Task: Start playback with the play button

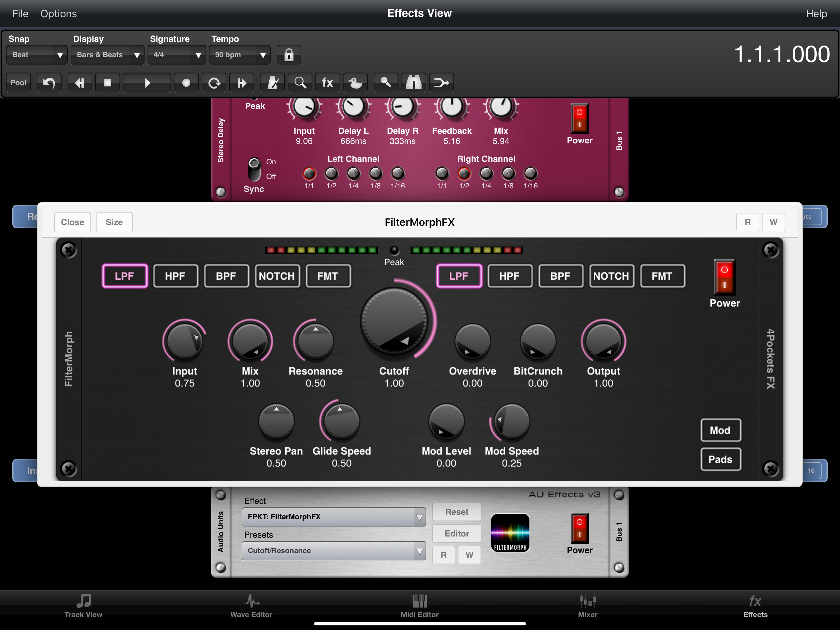Action: (147, 82)
